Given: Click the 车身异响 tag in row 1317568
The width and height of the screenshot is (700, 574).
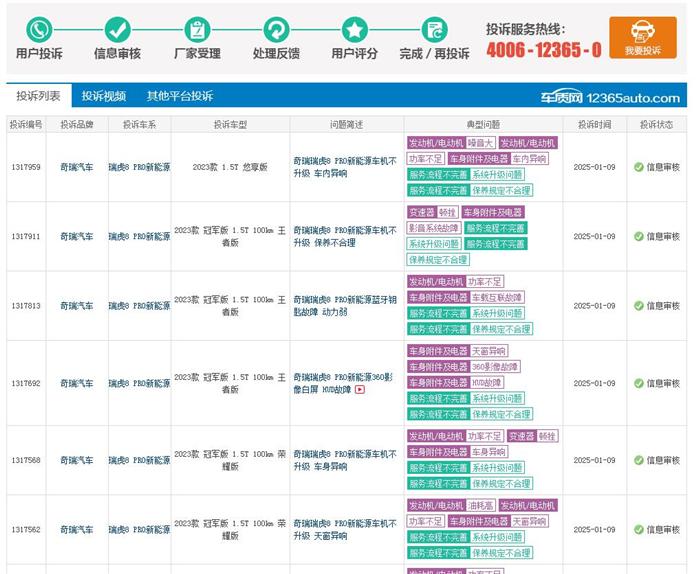Looking at the screenshot, I should pos(489,452).
